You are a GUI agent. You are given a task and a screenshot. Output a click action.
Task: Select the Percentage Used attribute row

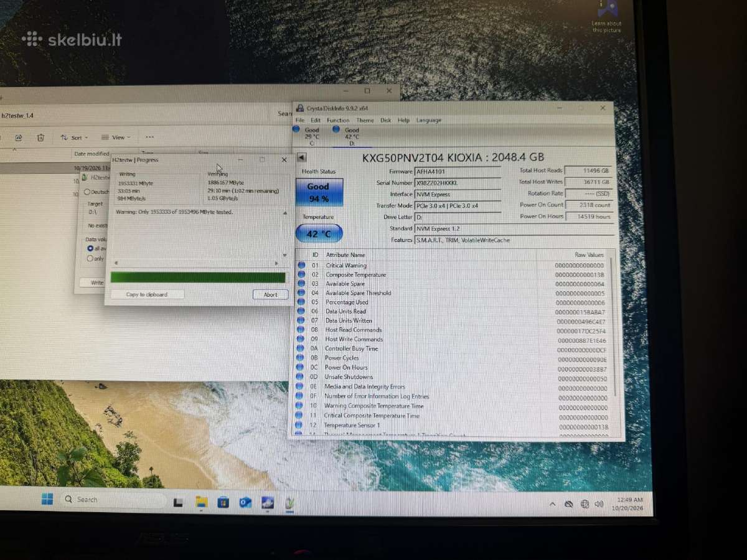pyautogui.click(x=453, y=302)
